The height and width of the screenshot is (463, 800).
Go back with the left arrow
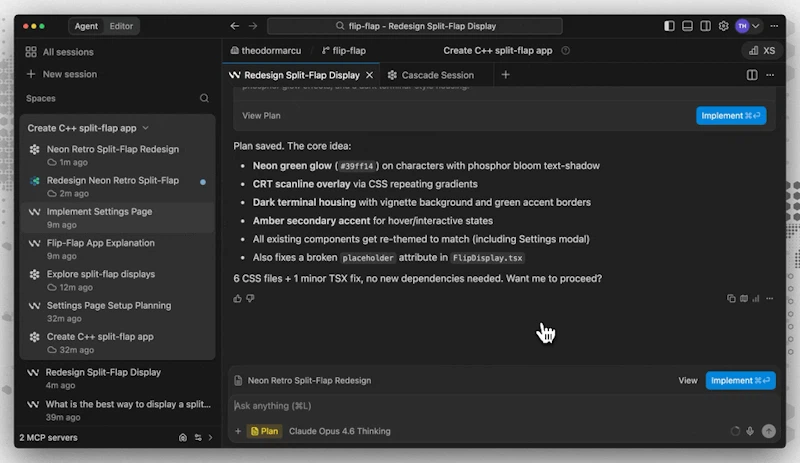coord(235,26)
